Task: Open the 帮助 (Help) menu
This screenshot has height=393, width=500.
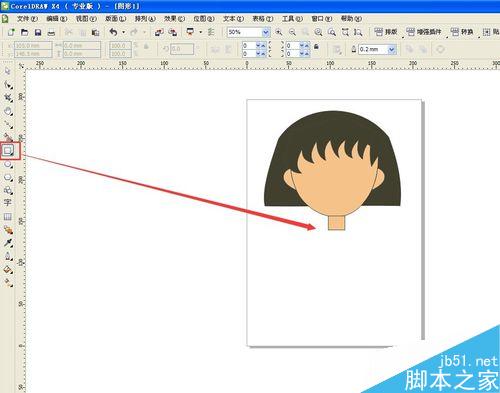Action: click(x=351, y=19)
